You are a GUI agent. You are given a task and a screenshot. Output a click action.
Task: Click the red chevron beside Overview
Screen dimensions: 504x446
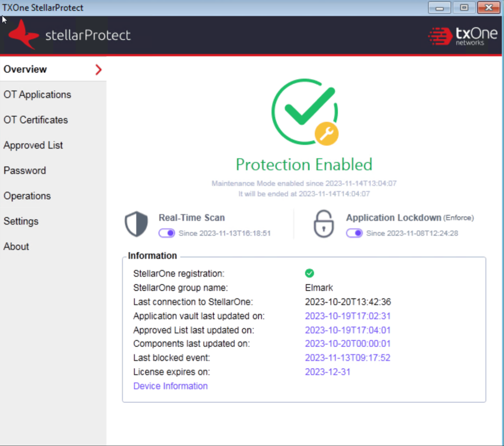[98, 70]
